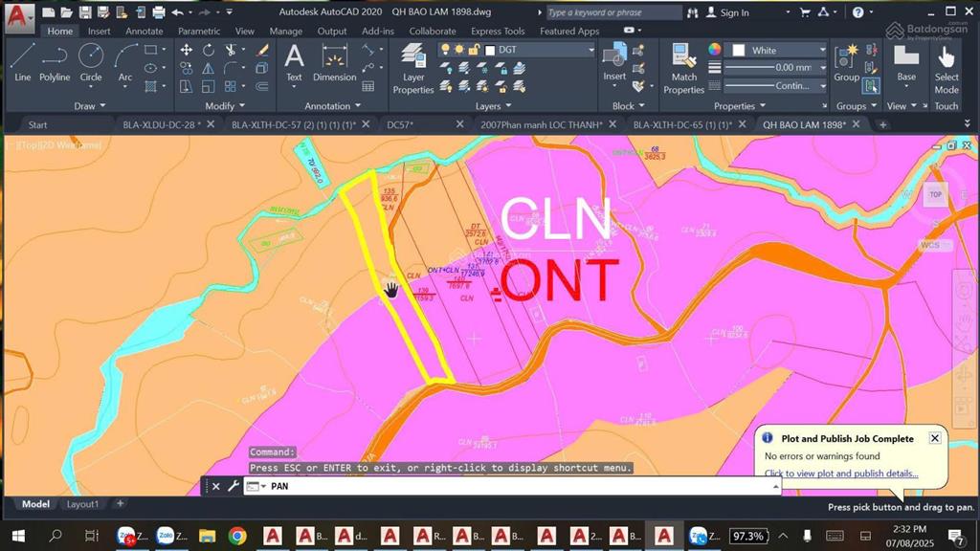
Task: Add a new drawing tab with plus
Action: 882,125
